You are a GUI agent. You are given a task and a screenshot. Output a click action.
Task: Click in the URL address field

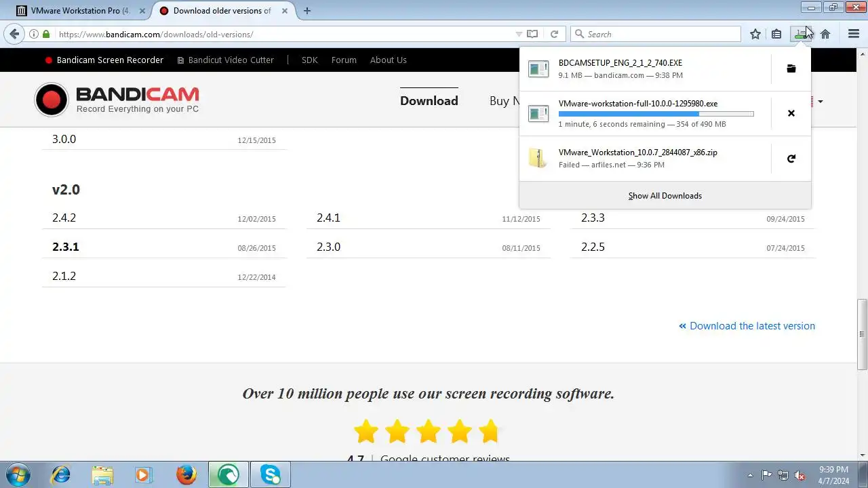[285, 34]
